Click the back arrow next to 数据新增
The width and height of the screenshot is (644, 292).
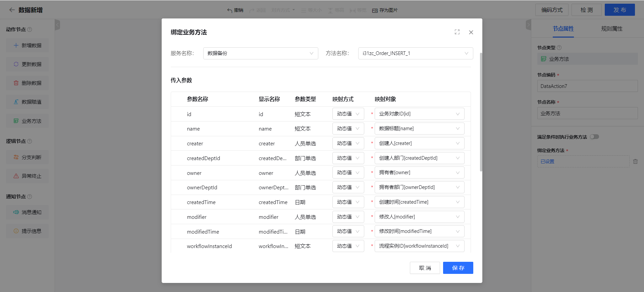[x=12, y=10]
